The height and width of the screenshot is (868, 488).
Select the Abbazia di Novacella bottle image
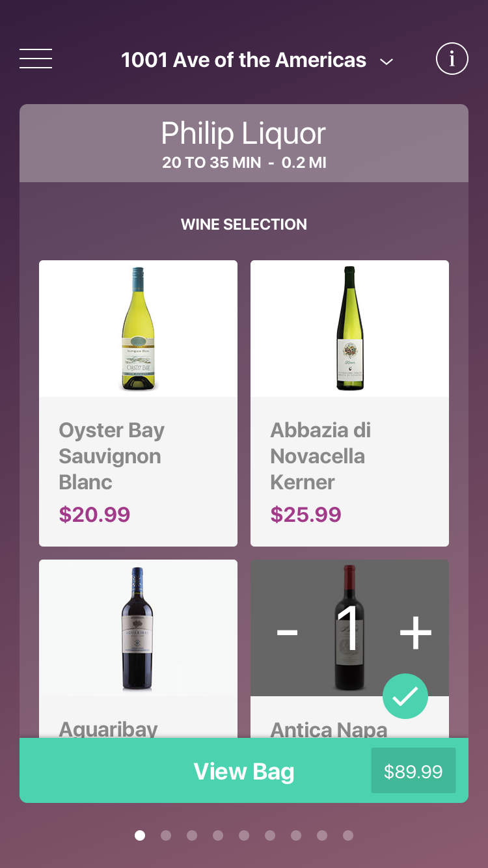[349, 329]
